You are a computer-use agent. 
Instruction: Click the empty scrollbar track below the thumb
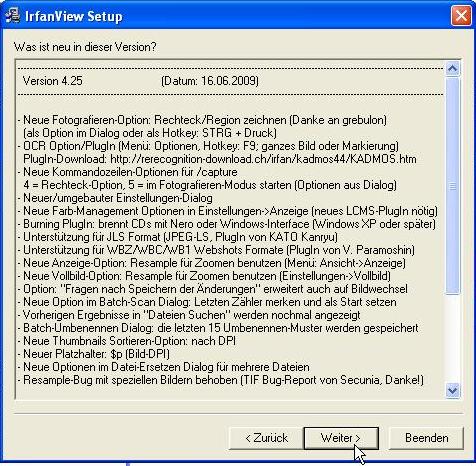tap(452, 338)
